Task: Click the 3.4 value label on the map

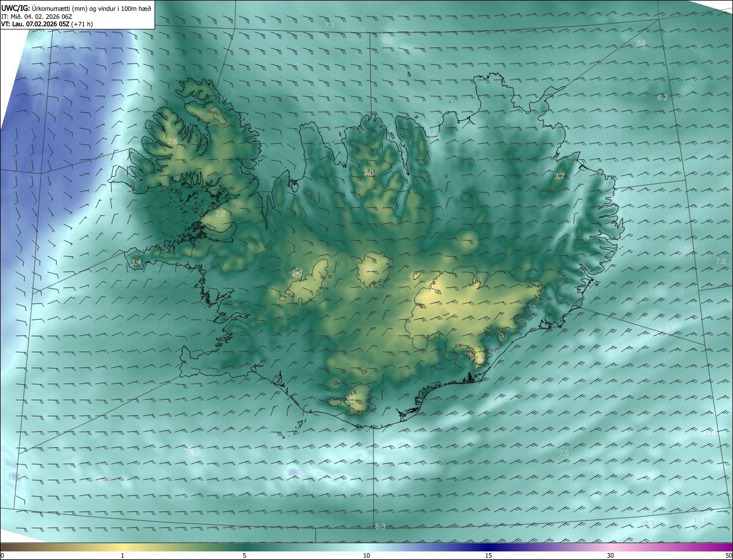Action: click(x=136, y=262)
